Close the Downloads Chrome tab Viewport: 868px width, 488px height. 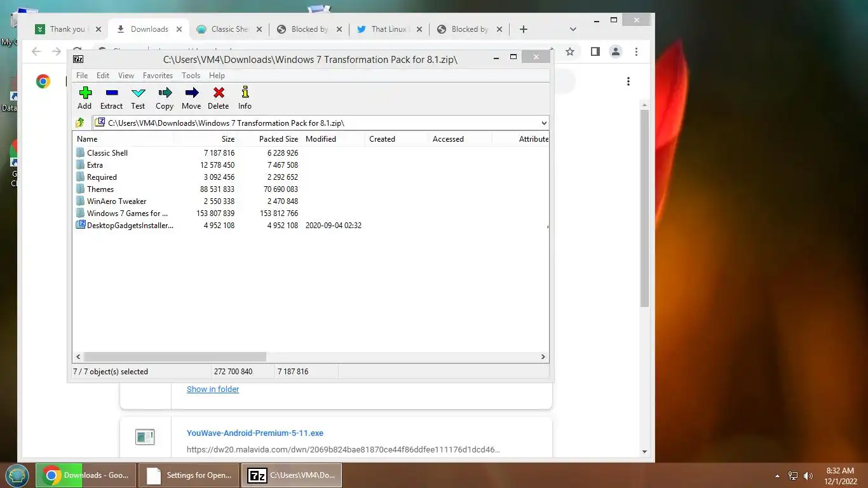pos(179,29)
